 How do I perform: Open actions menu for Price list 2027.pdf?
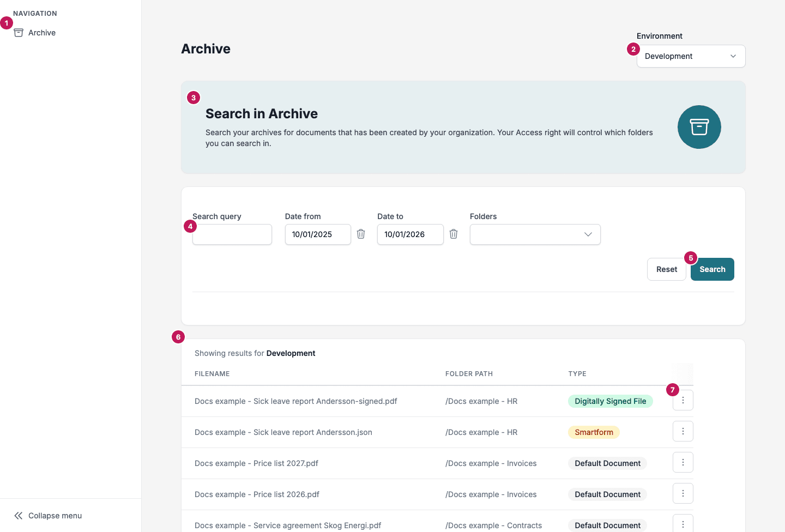point(683,462)
